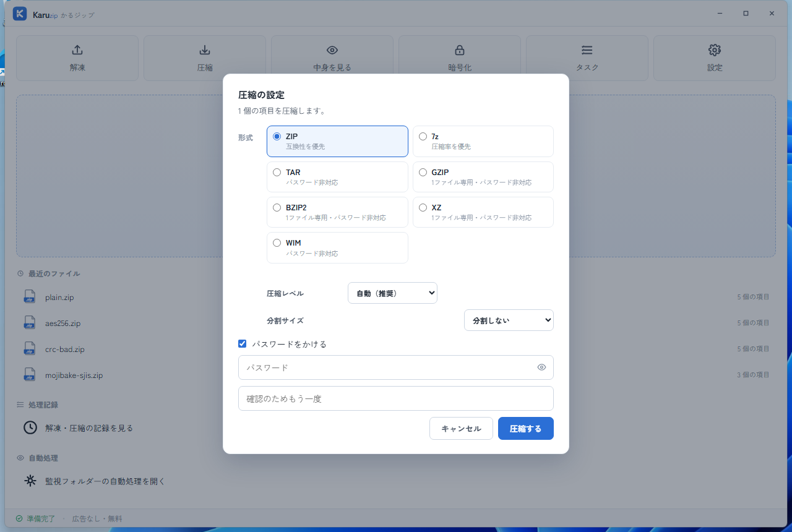The width and height of the screenshot is (792, 532).
Task: Open the 分割サイズ dropdown
Action: pos(509,320)
